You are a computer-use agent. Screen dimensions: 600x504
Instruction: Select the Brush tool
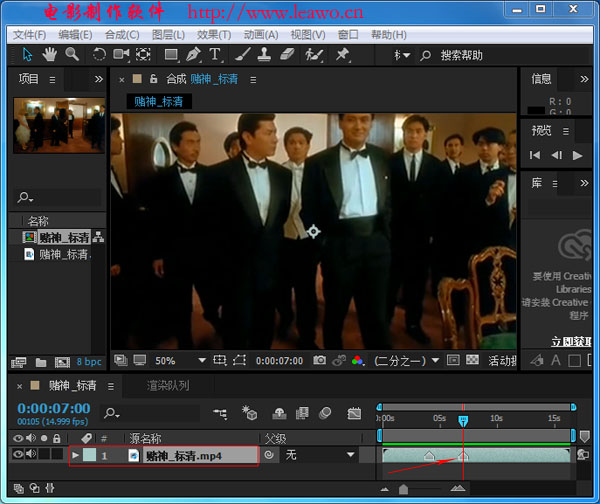pyautogui.click(x=243, y=54)
